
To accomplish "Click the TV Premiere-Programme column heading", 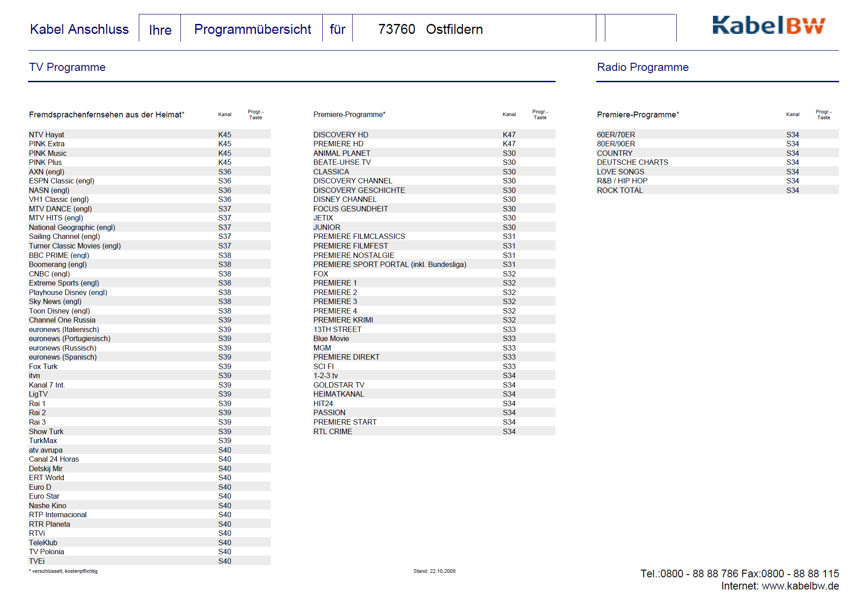I will coord(349,115).
